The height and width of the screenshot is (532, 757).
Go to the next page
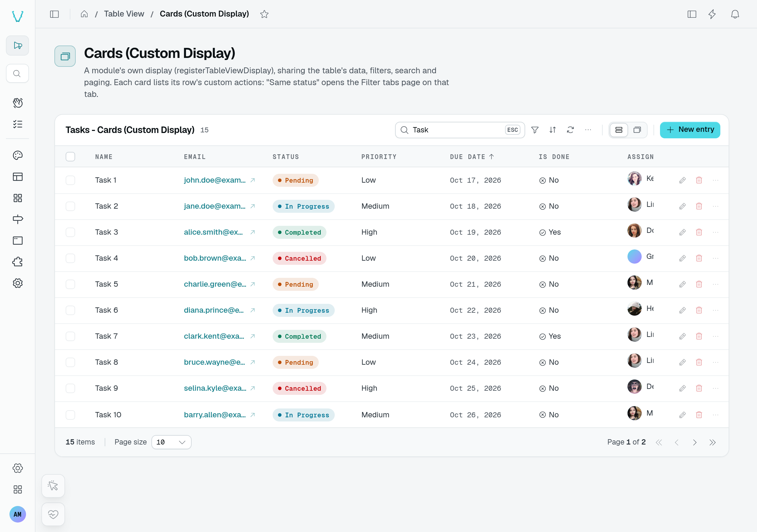click(x=695, y=442)
